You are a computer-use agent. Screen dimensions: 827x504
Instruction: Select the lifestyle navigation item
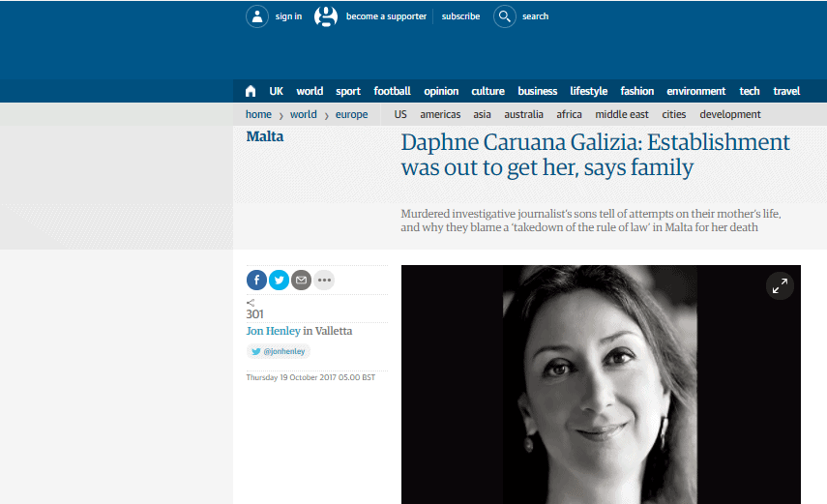(588, 91)
